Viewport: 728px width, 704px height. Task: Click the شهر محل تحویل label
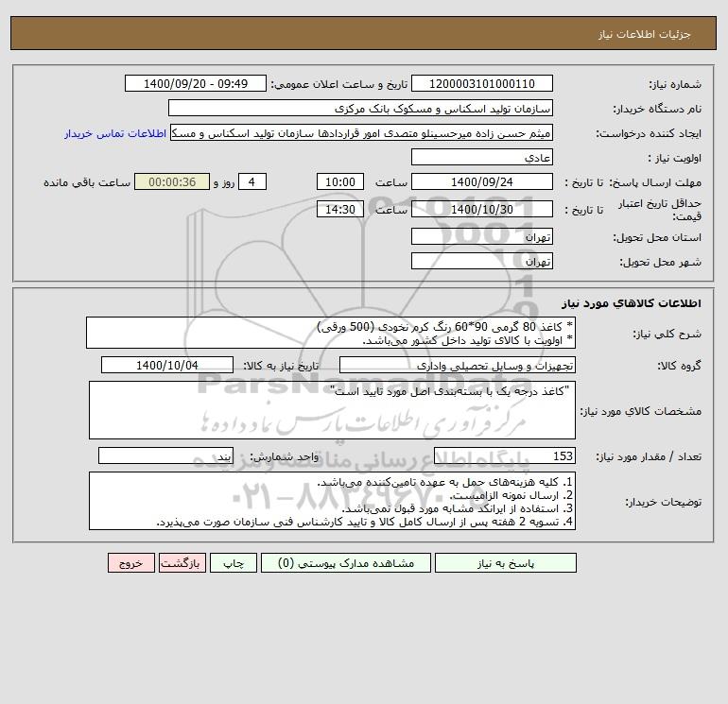[661, 262]
